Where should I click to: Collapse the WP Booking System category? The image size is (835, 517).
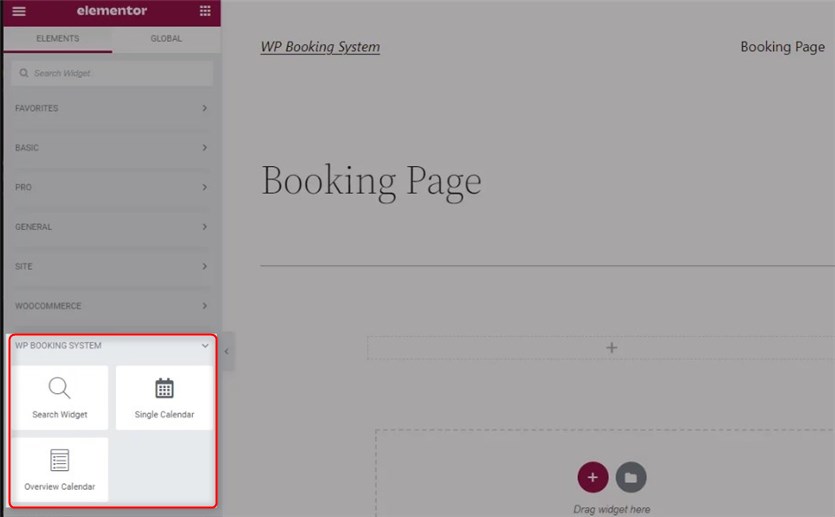110,346
